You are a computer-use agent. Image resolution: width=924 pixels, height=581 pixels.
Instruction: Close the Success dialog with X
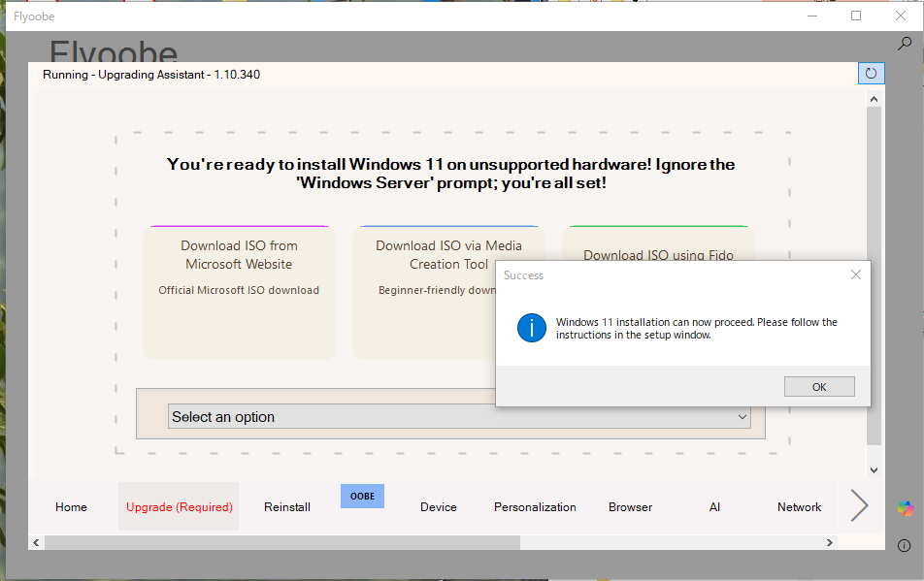(855, 275)
